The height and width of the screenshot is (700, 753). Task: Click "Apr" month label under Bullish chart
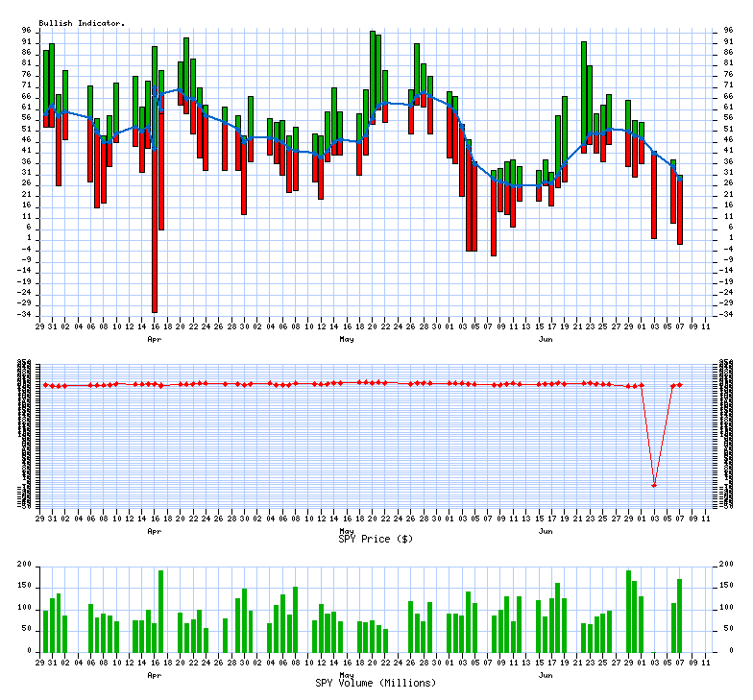154,340
